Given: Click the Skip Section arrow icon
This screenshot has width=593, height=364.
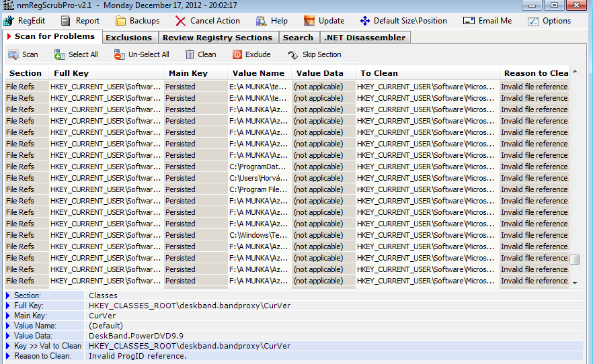Looking at the screenshot, I should click(293, 55).
